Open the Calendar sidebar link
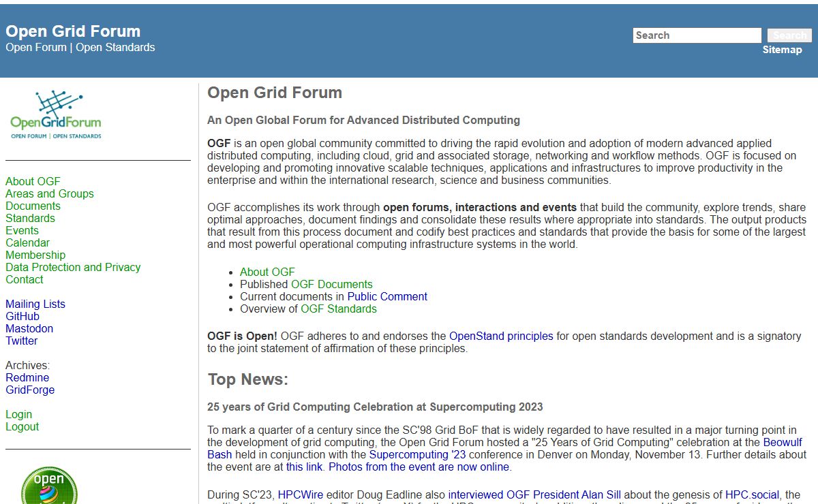The height and width of the screenshot is (504, 818). tap(27, 242)
